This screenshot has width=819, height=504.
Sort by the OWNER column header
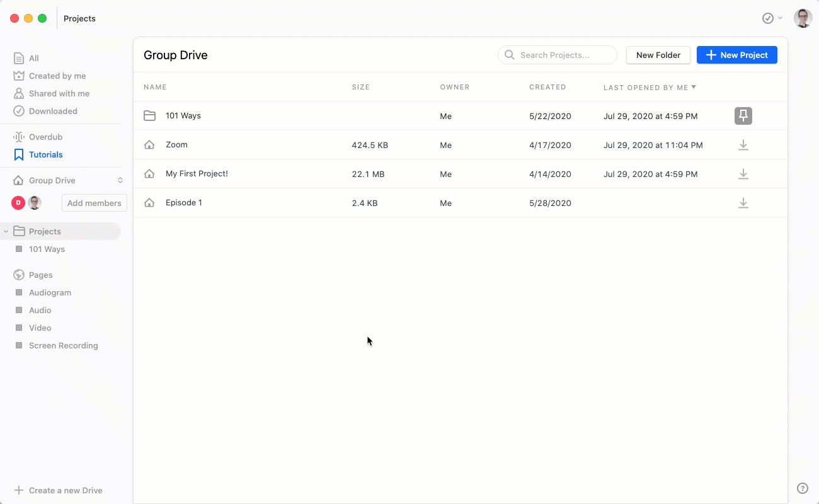click(455, 87)
